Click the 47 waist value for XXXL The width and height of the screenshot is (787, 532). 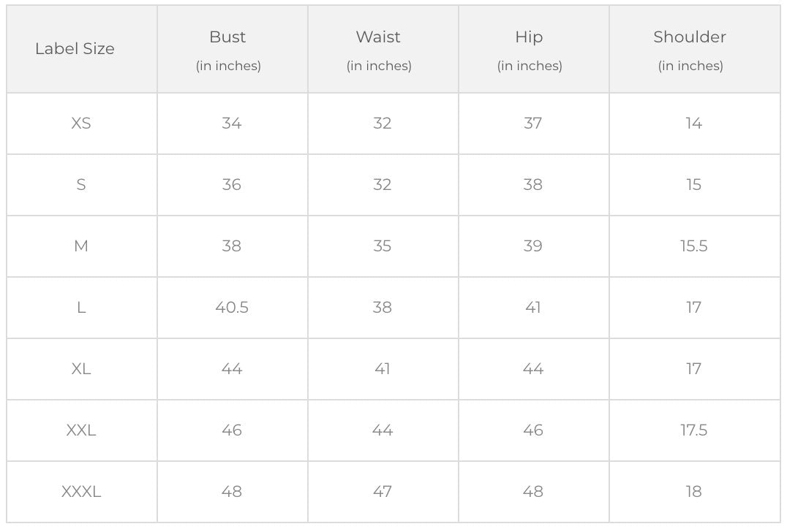383,492
